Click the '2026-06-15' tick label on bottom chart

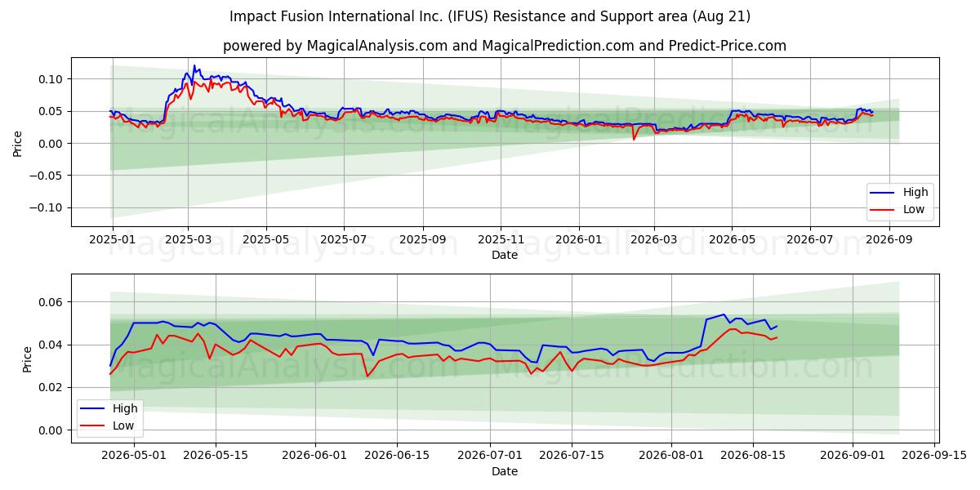(398, 456)
